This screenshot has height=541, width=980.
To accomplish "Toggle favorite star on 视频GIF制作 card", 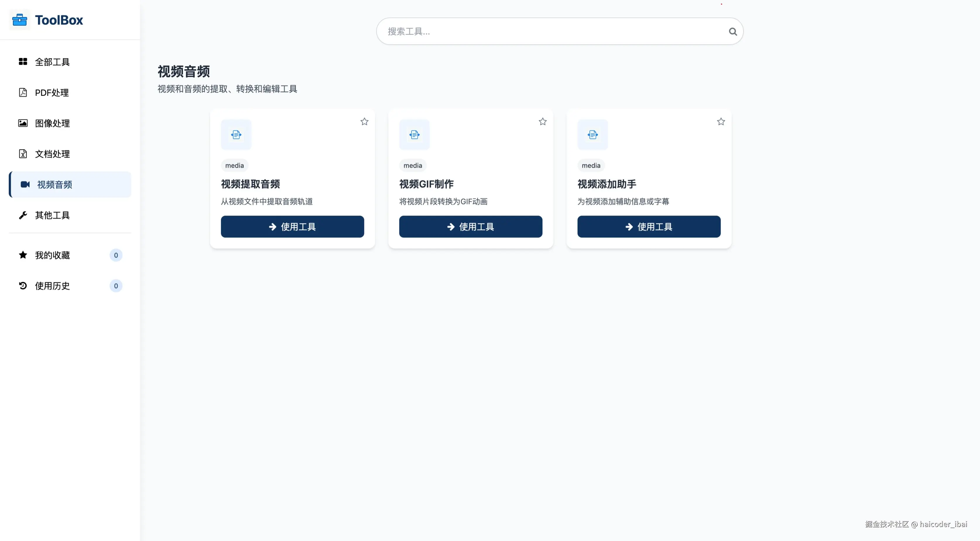I will 542,122.
